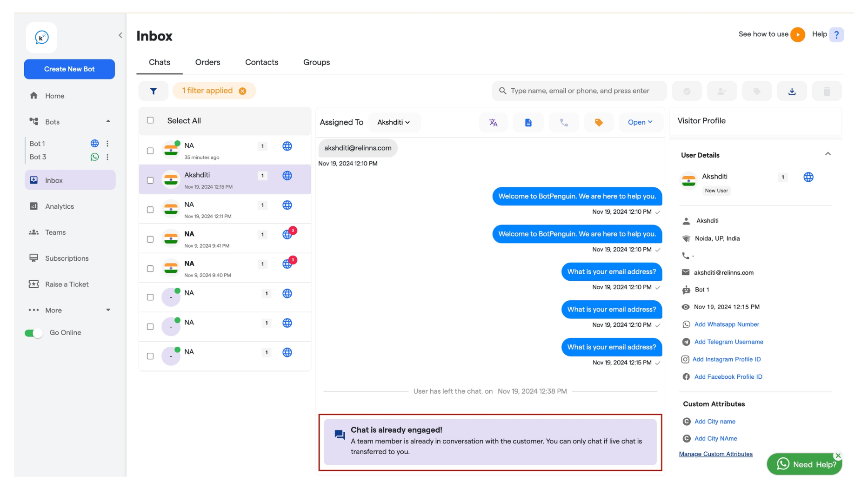Viewport: 868px width, 502px height.
Task: Close the Need Help widget
Action: point(838,456)
